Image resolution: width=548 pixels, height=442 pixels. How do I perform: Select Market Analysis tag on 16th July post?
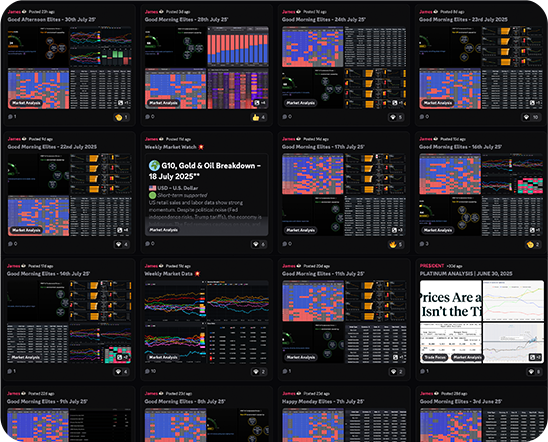pos(438,230)
